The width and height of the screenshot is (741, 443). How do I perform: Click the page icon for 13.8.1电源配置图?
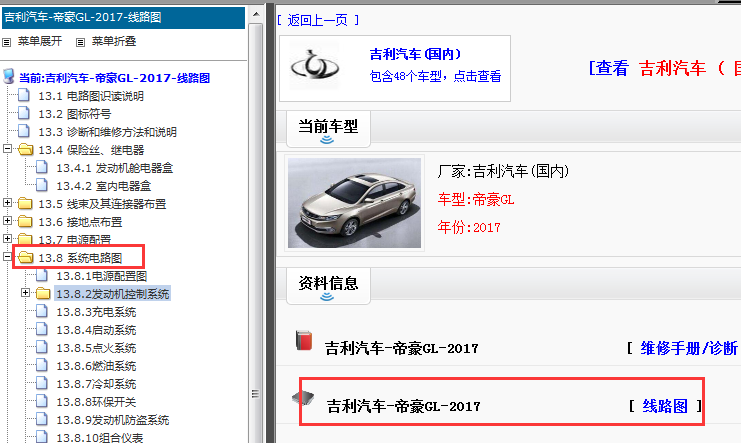point(42,275)
